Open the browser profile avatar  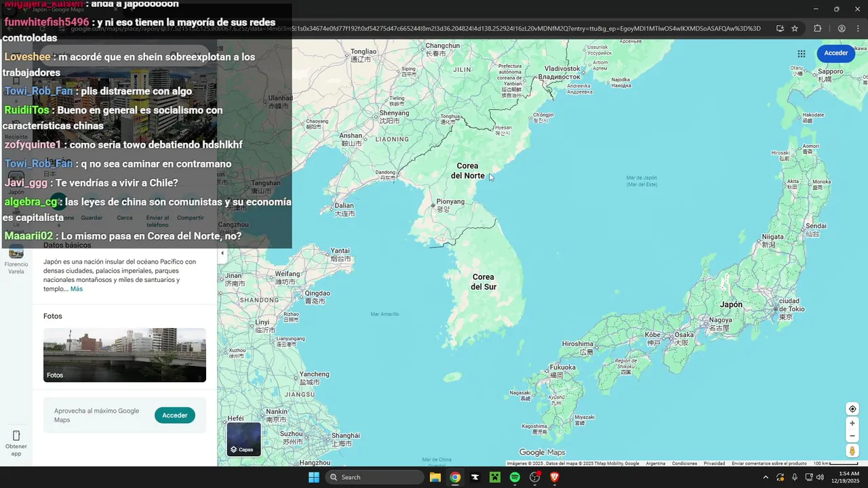pos(842,28)
